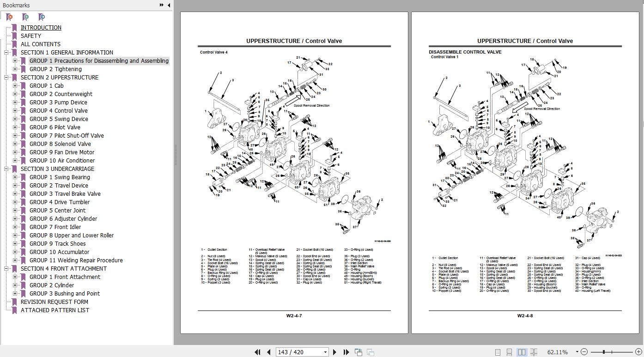The width and height of the screenshot is (644, 357).
Task: Open the SAFETY bookmark
Action: tap(30, 36)
